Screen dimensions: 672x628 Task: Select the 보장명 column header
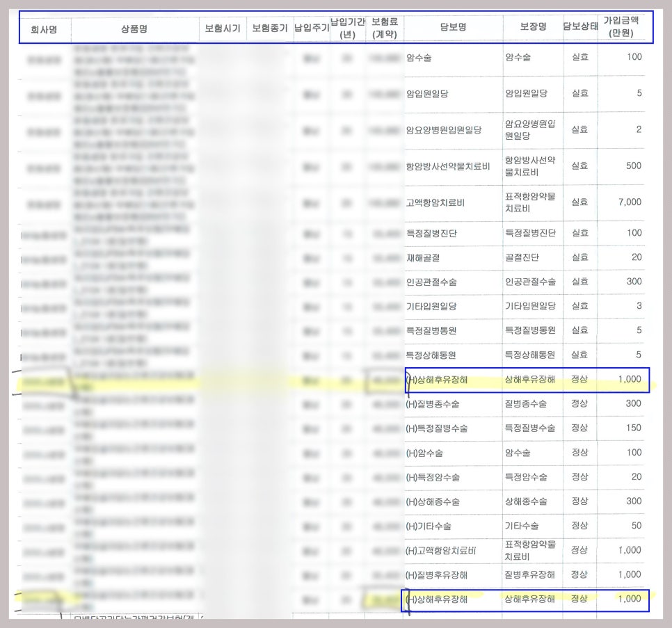[533, 28]
